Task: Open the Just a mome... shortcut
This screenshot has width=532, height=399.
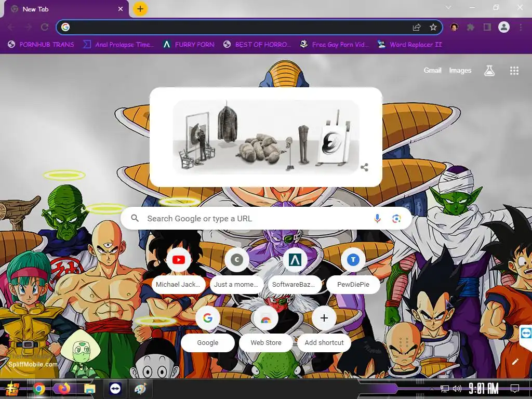Action: click(236, 270)
